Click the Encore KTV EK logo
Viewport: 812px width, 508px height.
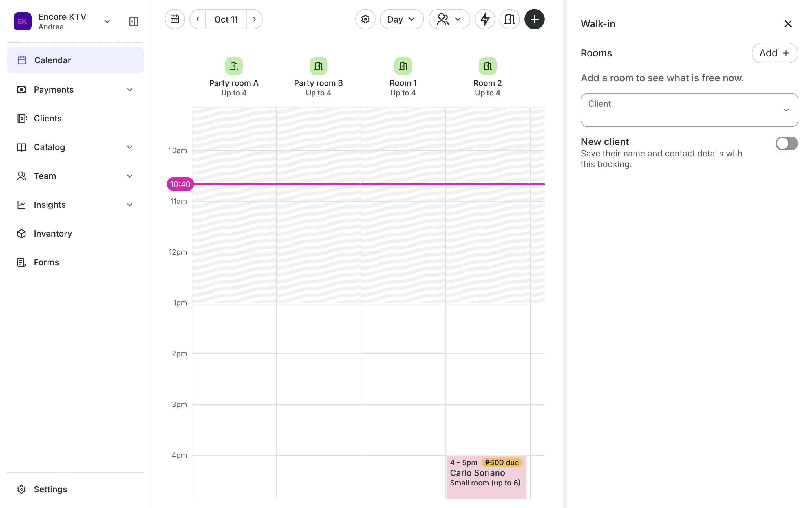click(22, 21)
